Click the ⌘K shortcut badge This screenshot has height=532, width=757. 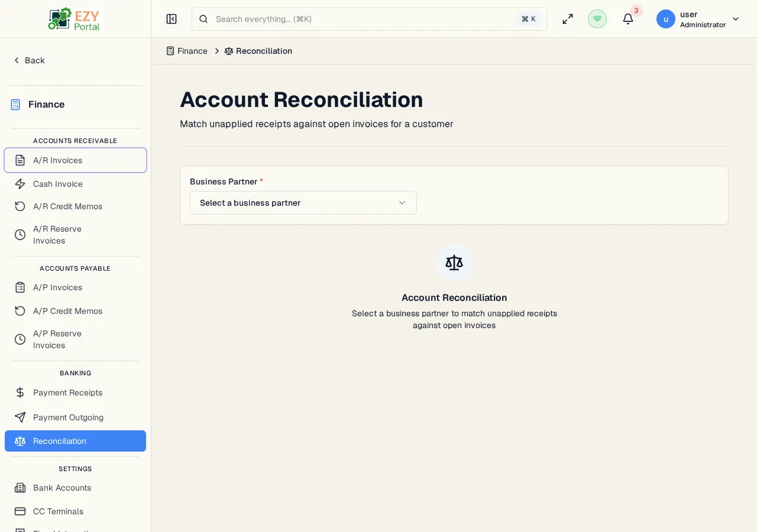pos(529,19)
